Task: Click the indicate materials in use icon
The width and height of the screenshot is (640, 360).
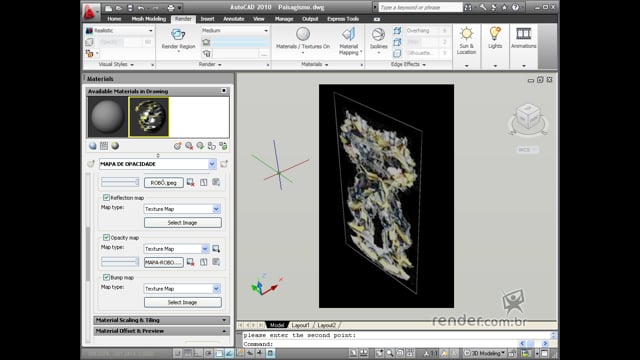Action: tap(200, 146)
